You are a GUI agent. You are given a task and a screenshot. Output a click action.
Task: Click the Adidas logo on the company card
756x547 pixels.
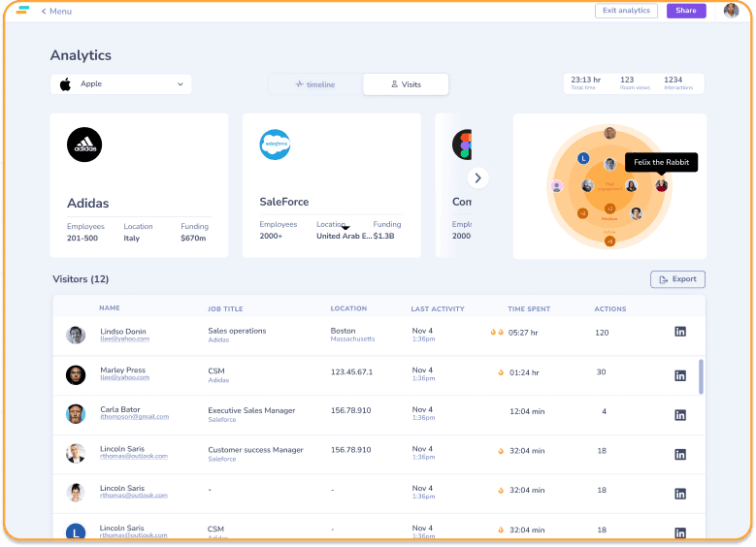(84, 145)
